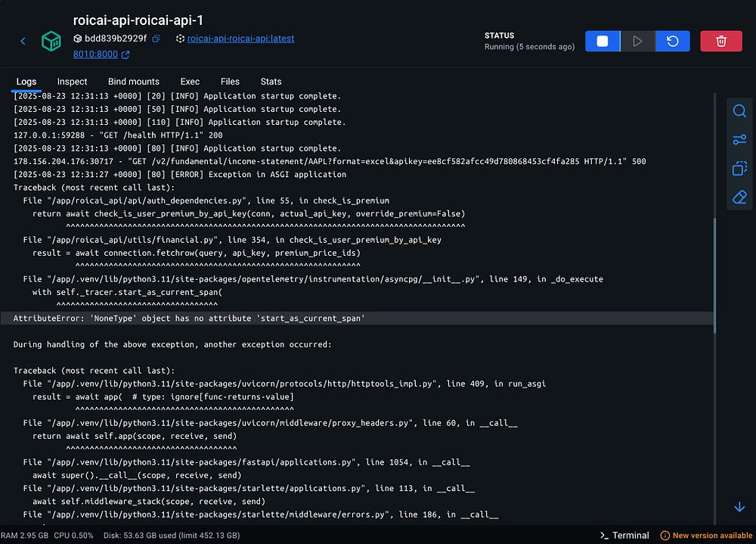756x544 pixels.
Task: Click 'with self._tracer.start_as_current_span(' line
Action: tap(127, 292)
